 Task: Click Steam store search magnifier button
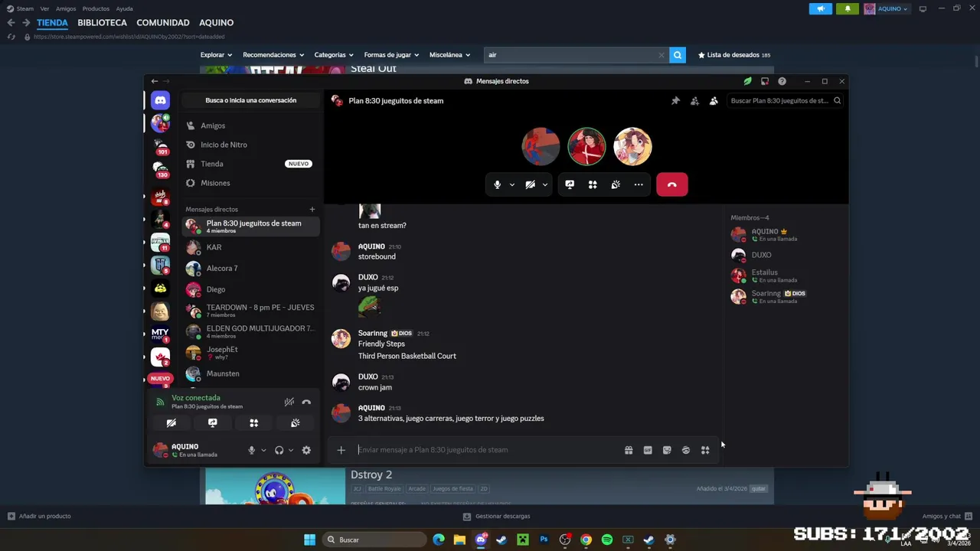pyautogui.click(x=678, y=55)
